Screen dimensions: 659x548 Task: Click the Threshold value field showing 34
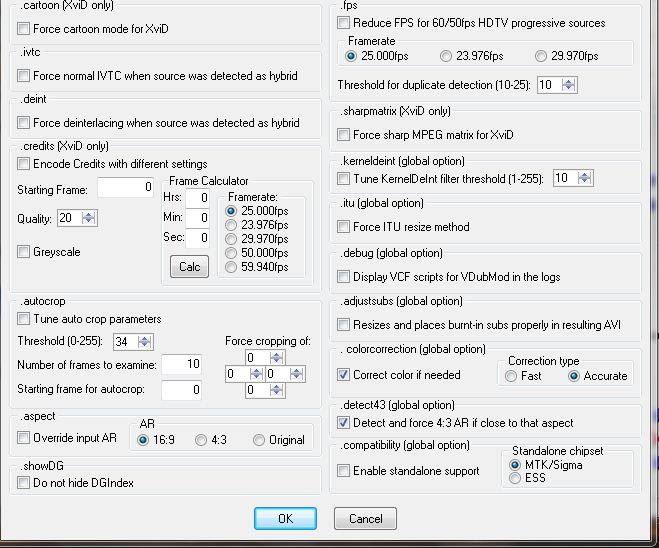click(125, 341)
